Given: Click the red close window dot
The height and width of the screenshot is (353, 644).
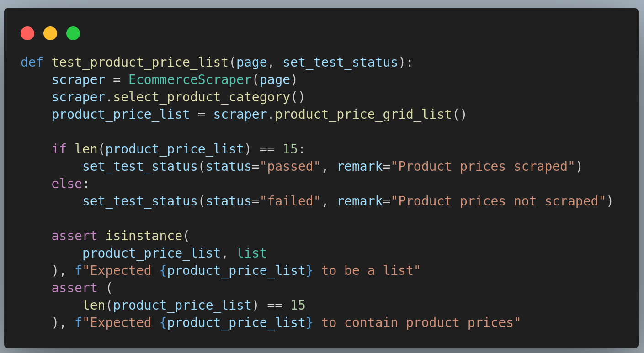Looking at the screenshot, I should coord(27,33).
